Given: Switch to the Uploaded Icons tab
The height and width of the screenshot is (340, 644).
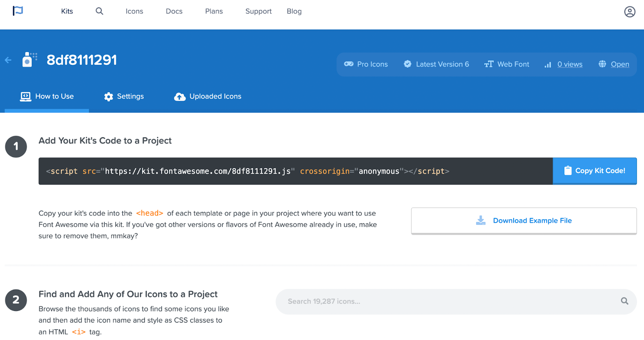Looking at the screenshot, I should [208, 96].
